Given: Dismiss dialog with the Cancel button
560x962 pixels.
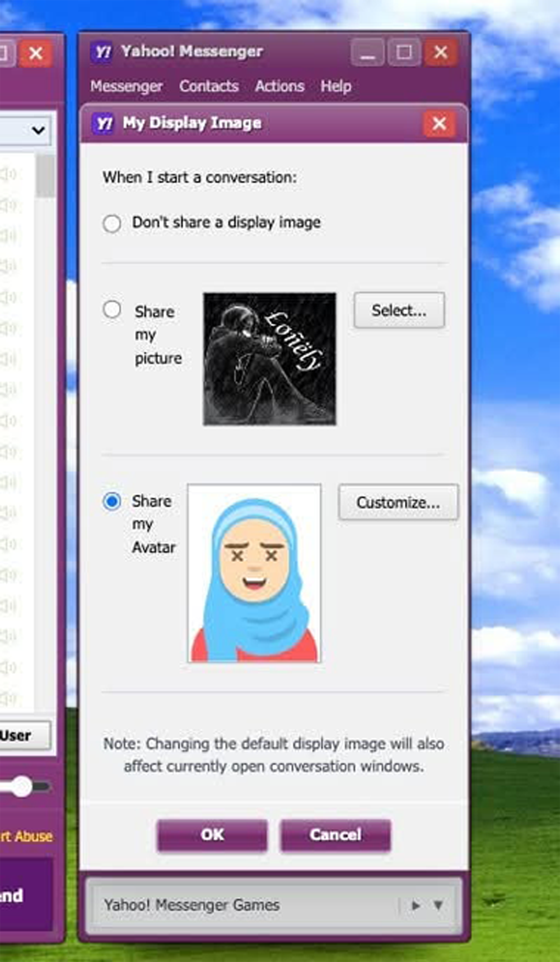Looking at the screenshot, I should point(335,835).
